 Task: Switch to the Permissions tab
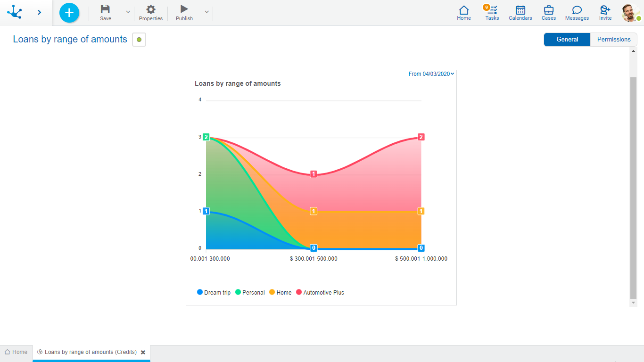[613, 40]
